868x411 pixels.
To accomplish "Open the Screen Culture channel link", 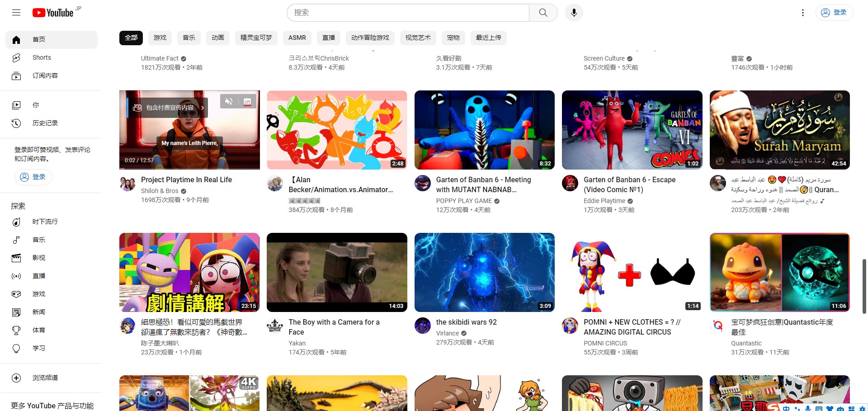I will click(604, 58).
